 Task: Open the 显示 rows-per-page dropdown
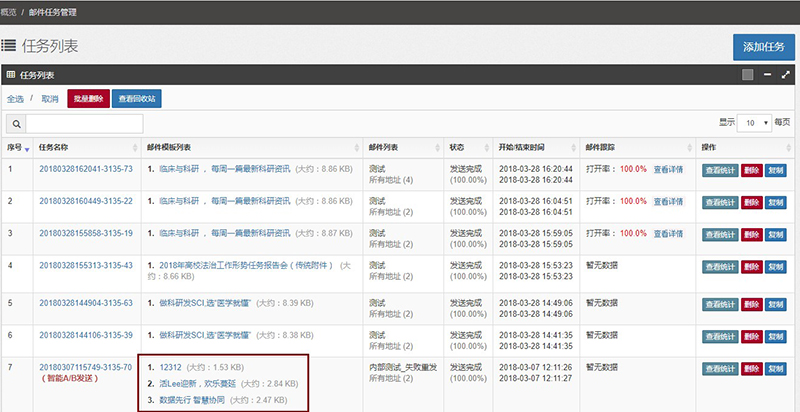[753, 122]
